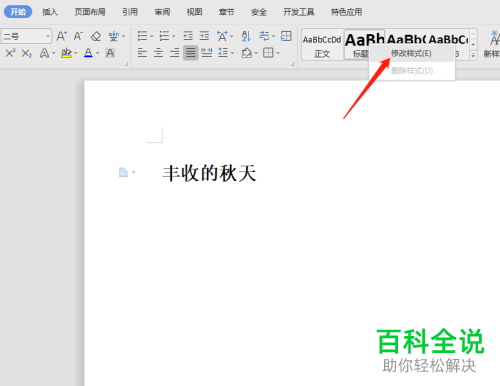Toggle align left
Screen dimensions: 500x386
pyautogui.click(x=142, y=53)
